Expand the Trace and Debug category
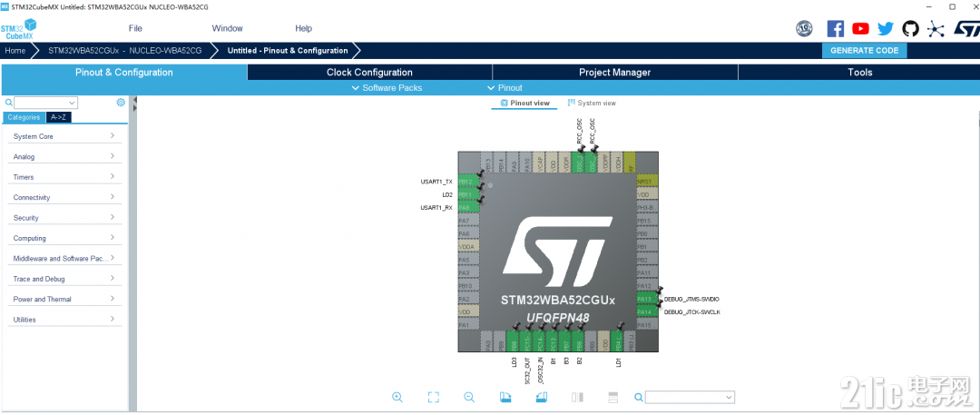 tap(64, 279)
